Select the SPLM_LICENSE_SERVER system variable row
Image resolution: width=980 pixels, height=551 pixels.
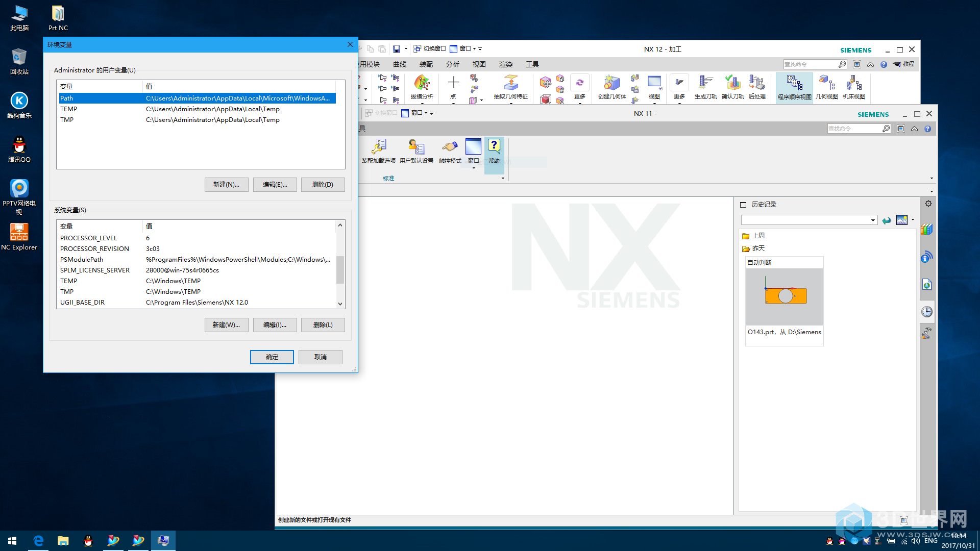(197, 270)
